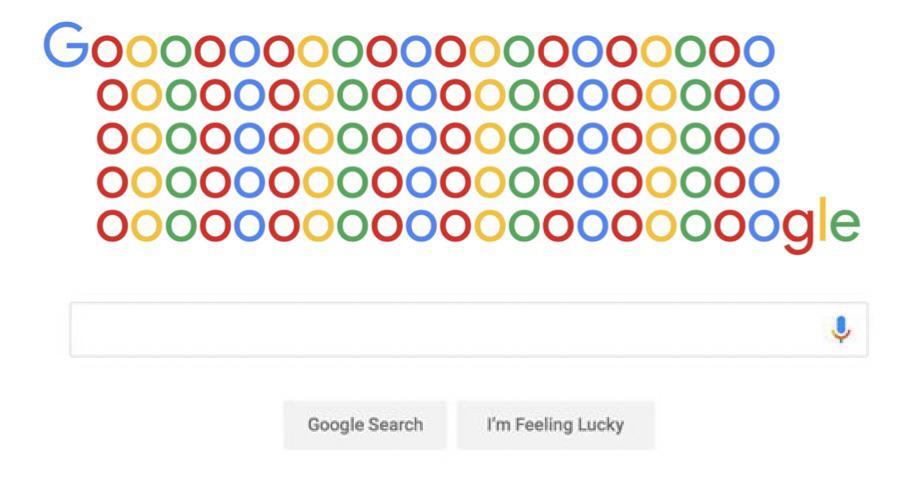Image resolution: width=915 pixels, height=477 pixels.
Task: Click the microphone voice search icon
Action: pos(841,329)
